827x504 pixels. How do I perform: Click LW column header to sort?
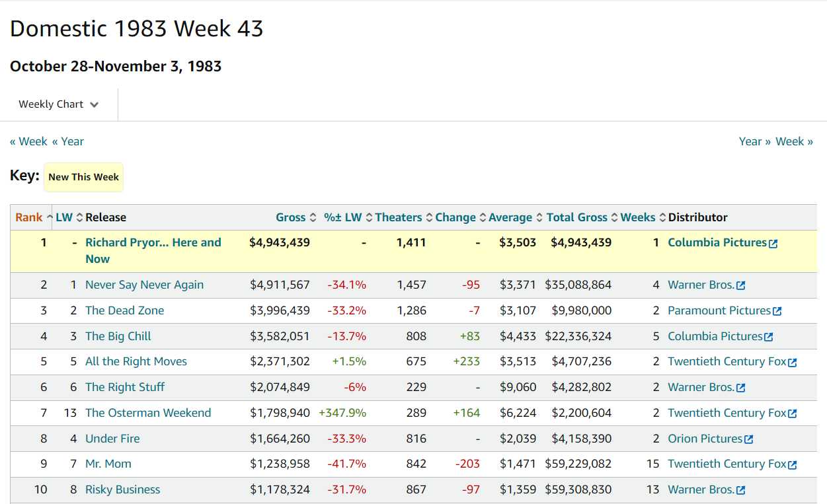64,217
